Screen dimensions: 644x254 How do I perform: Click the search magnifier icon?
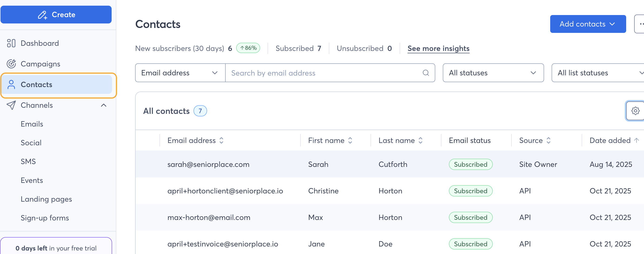click(425, 73)
